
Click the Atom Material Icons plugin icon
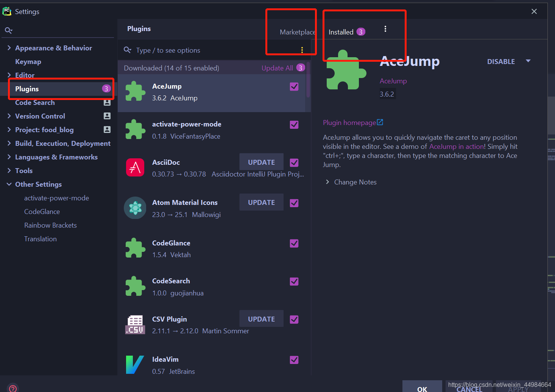[135, 208]
